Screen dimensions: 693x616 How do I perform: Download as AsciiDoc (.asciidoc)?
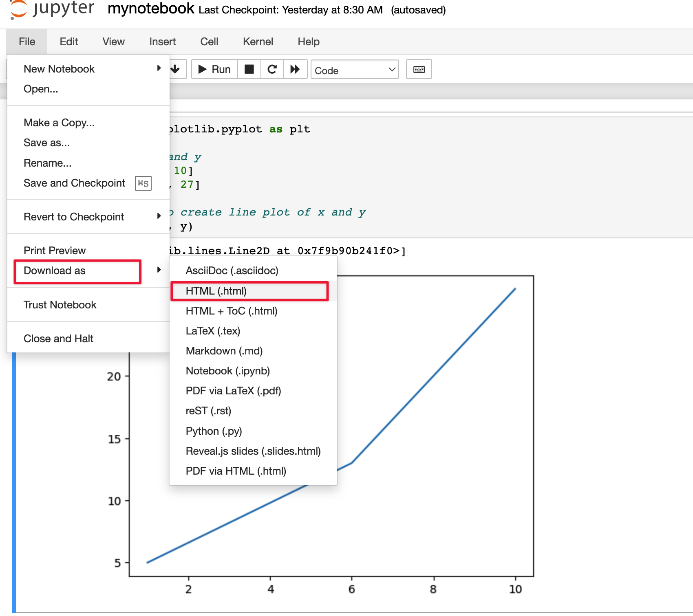pyautogui.click(x=253, y=271)
